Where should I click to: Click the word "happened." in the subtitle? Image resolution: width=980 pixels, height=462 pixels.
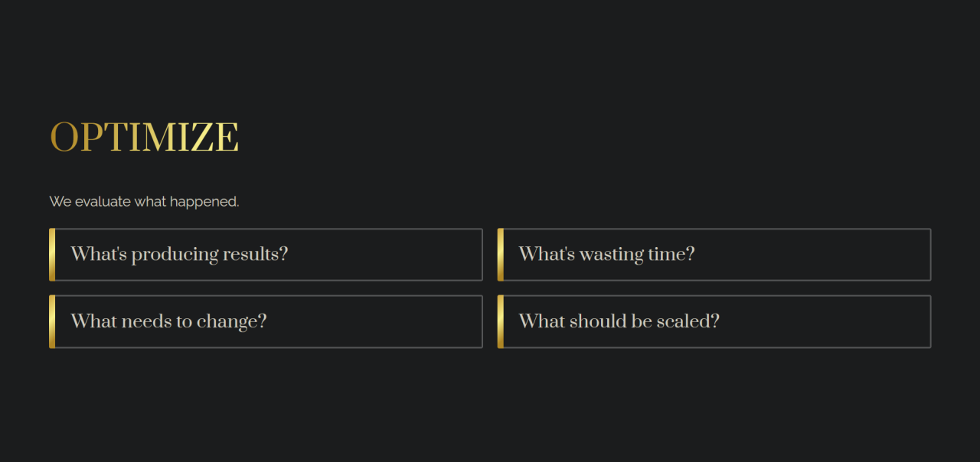point(204,202)
